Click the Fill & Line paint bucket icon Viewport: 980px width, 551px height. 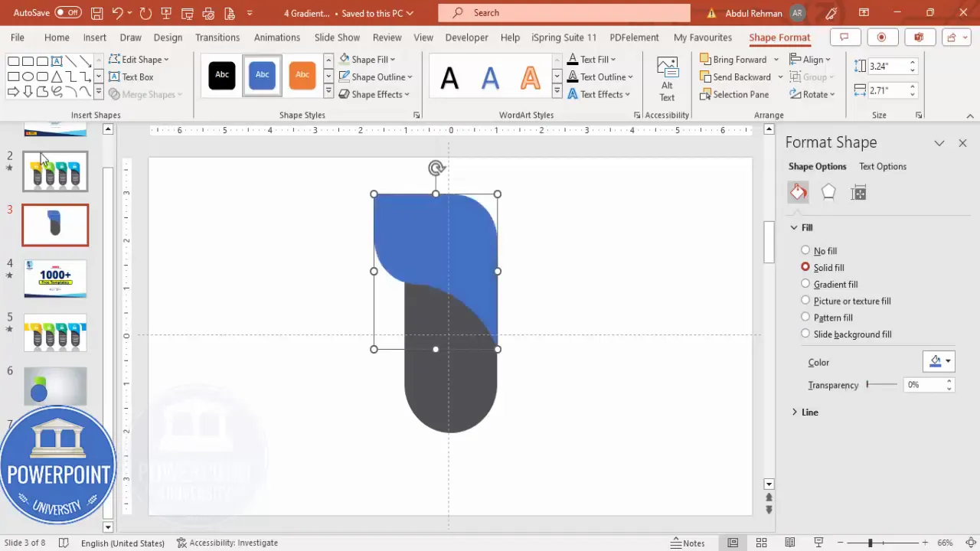pos(798,192)
